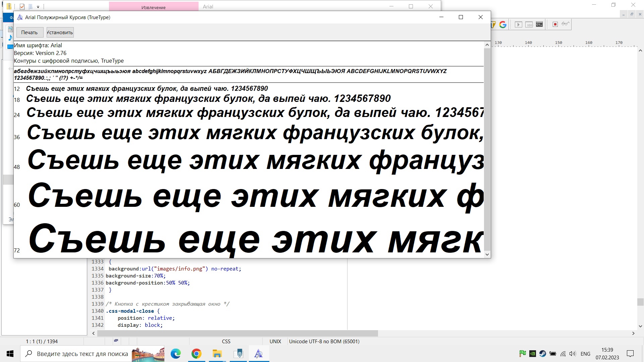The height and width of the screenshot is (362, 644).
Task: Click the Установить button
Action: coord(60,33)
